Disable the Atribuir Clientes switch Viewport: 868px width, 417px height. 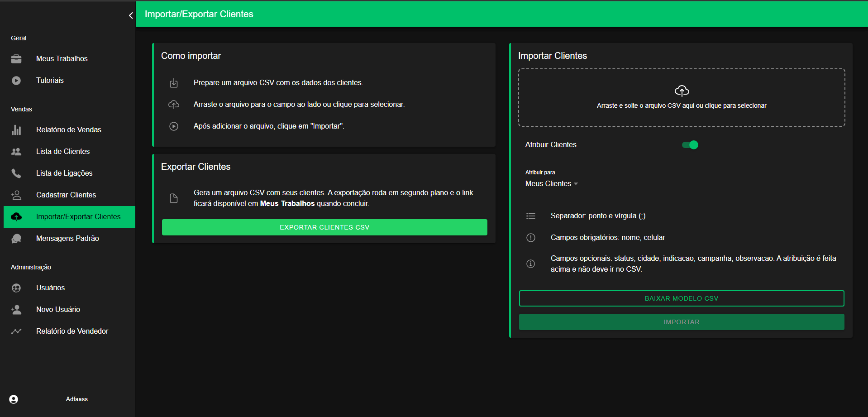click(690, 145)
